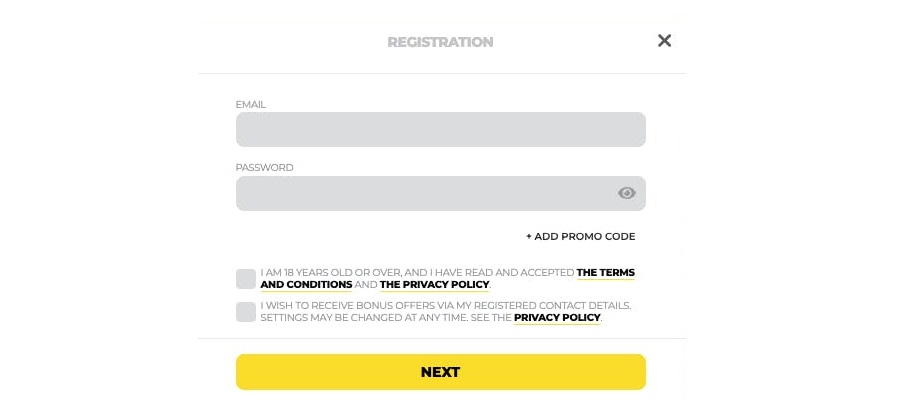Focus the Email input field

[x=441, y=129]
